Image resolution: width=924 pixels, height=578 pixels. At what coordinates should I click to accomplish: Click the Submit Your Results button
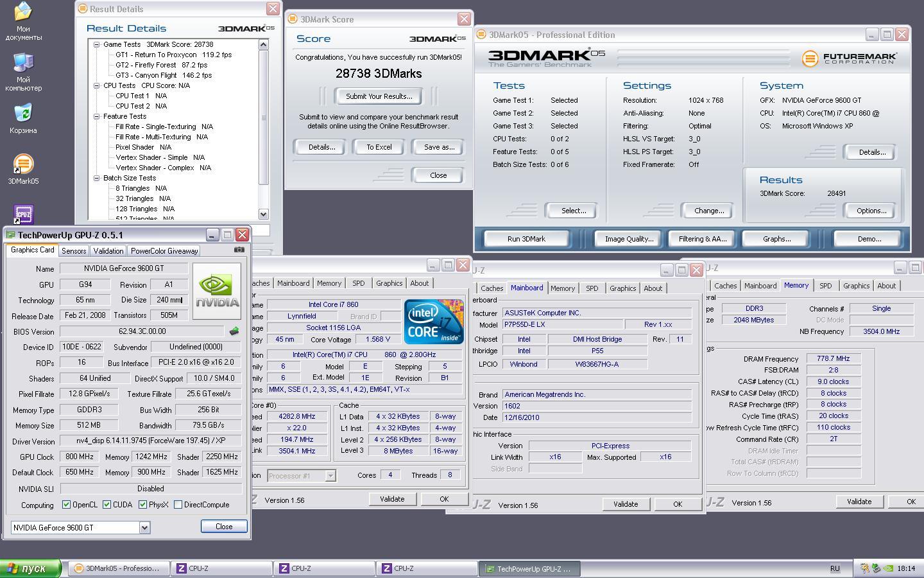[379, 96]
